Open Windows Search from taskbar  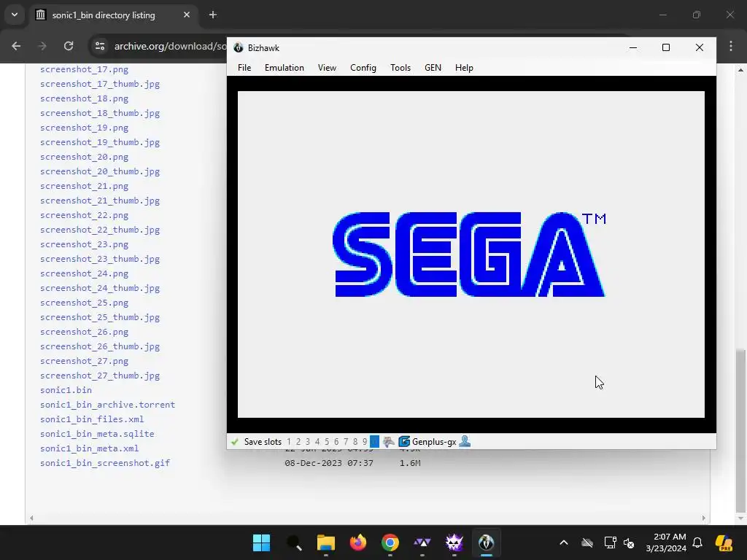(294, 542)
